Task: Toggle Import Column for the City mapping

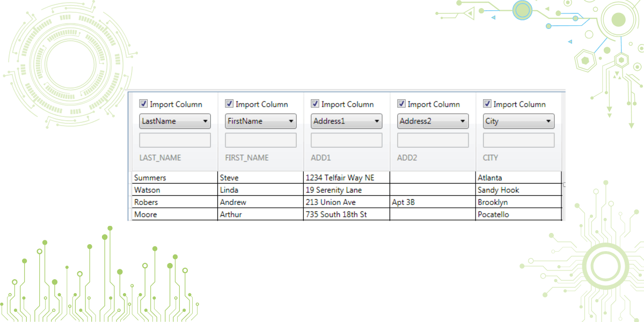Action: (487, 104)
